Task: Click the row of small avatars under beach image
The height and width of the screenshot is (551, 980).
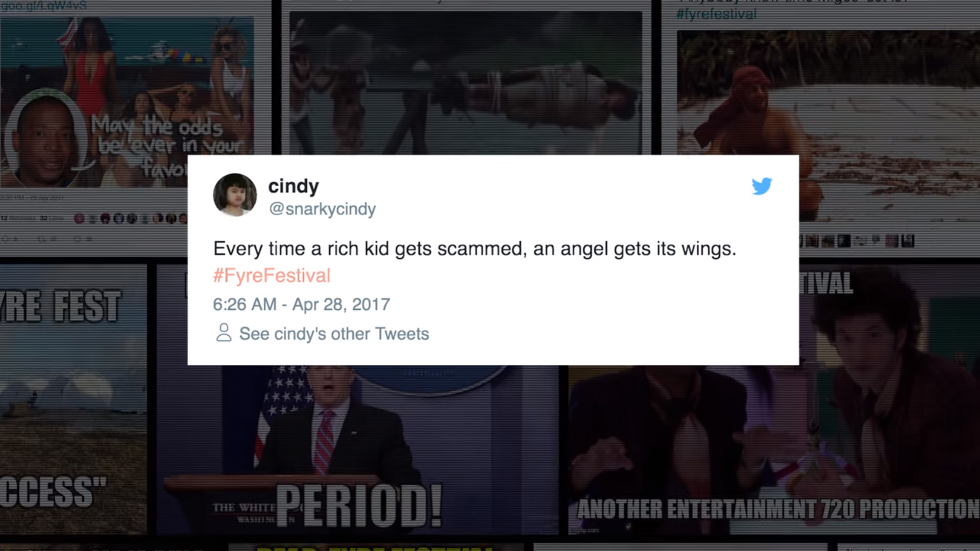Action: tap(856, 241)
